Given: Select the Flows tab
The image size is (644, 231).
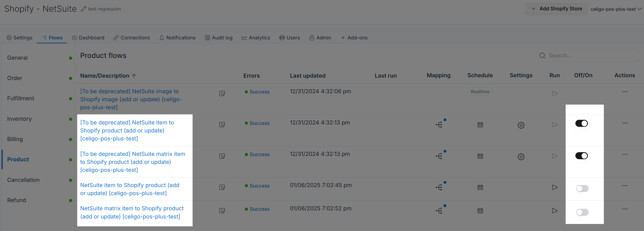Looking at the screenshot, I should point(52,38).
